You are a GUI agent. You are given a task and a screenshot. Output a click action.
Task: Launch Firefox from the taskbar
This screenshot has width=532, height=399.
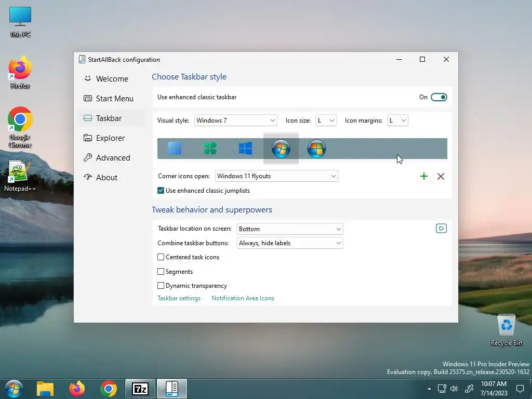pos(77,389)
